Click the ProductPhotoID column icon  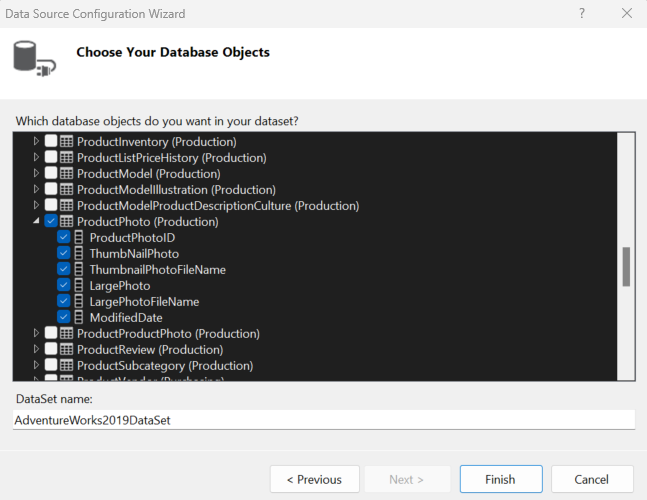79,238
